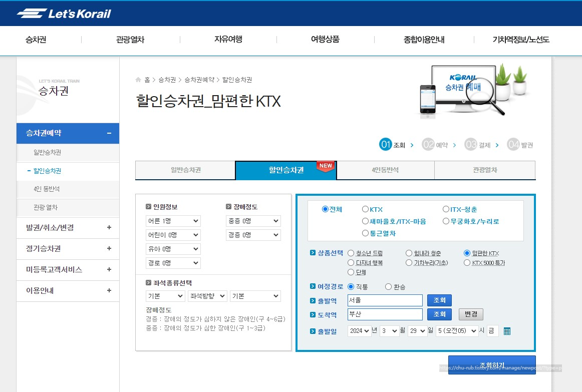The height and width of the screenshot is (392, 582).
Task: Select 환승 route radio
Action: pyautogui.click(x=388, y=287)
